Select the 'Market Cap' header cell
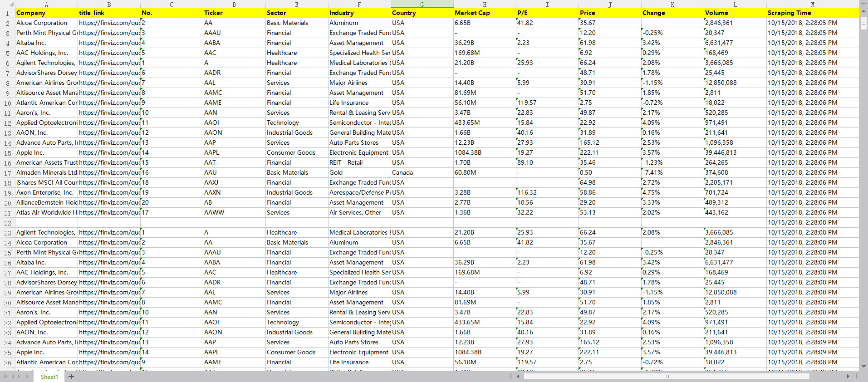868x382 pixels. (x=485, y=13)
